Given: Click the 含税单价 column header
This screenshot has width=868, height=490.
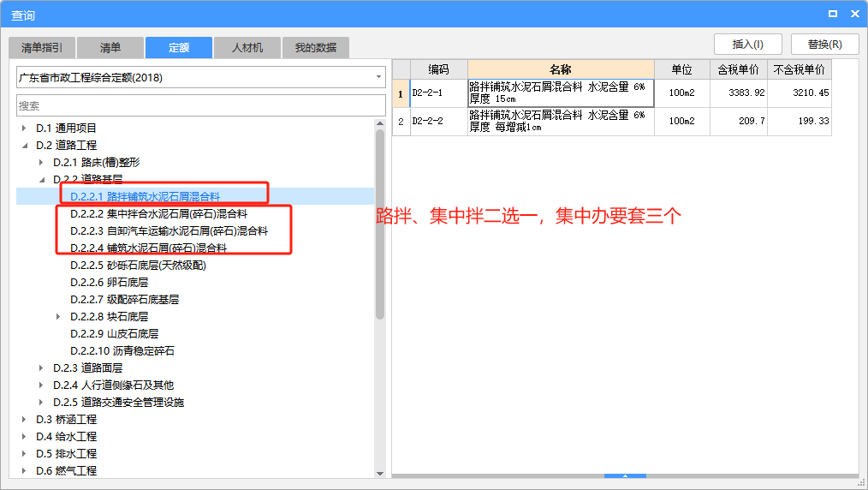Looking at the screenshot, I should pos(739,69).
